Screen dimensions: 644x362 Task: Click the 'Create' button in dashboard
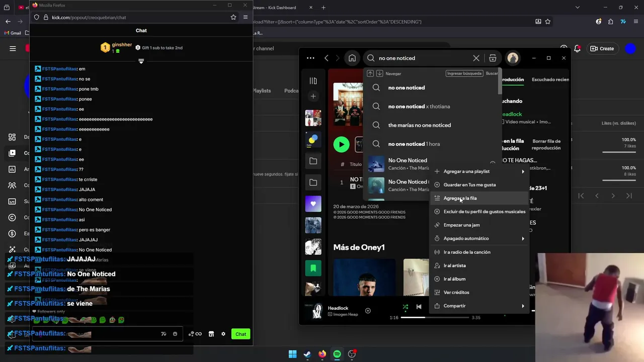click(602, 48)
